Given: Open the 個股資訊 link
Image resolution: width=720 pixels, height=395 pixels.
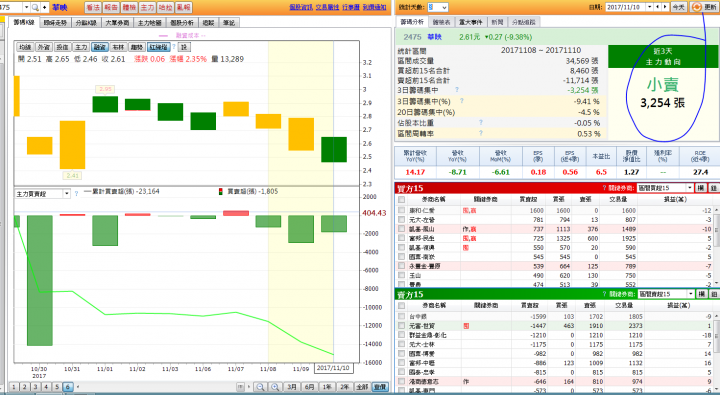Looking at the screenshot, I should pos(301,7).
